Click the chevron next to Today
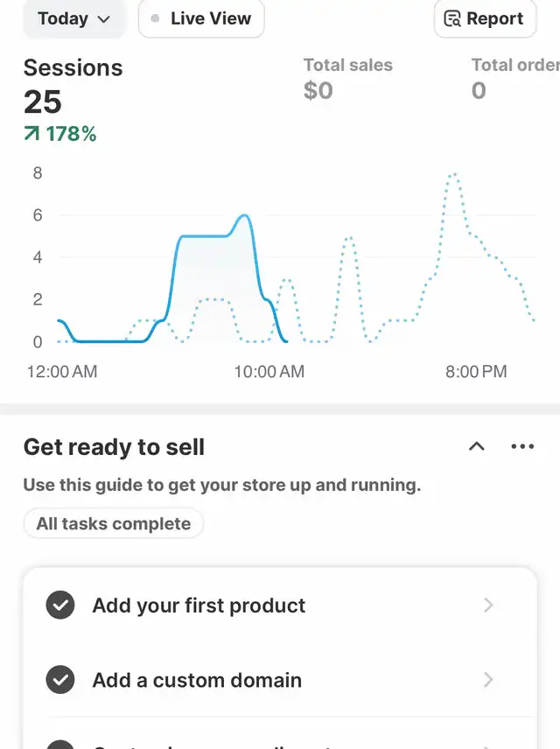 point(103,19)
